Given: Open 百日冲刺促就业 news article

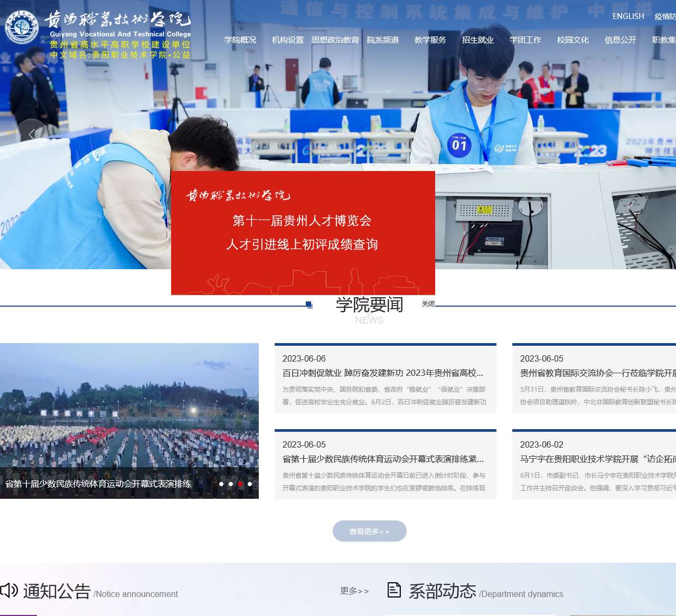Looking at the screenshot, I should tap(383, 373).
